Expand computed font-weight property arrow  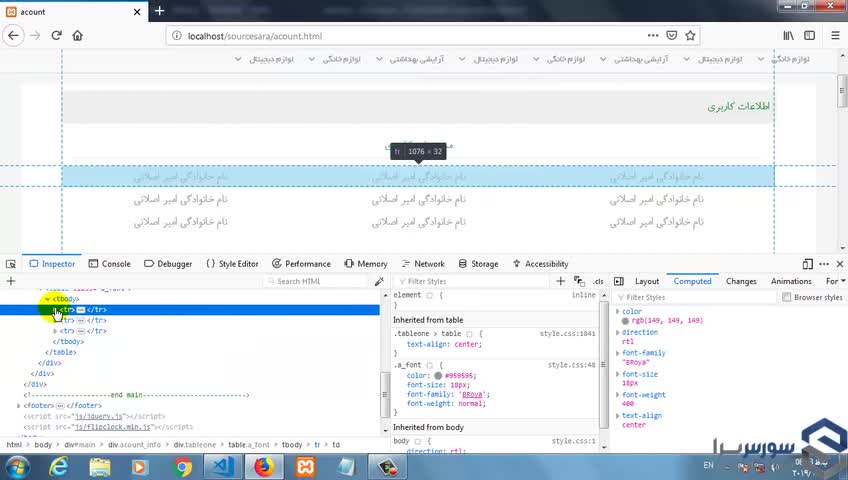[618, 395]
